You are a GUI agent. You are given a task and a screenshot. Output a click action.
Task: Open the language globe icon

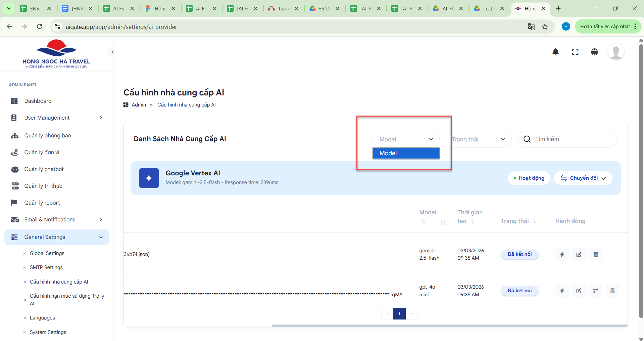594,52
